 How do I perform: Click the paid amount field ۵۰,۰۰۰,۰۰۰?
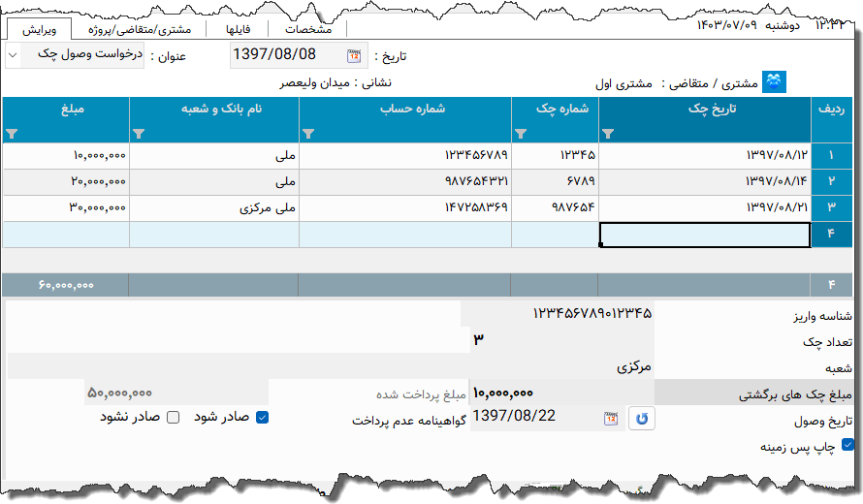click(176, 393)
